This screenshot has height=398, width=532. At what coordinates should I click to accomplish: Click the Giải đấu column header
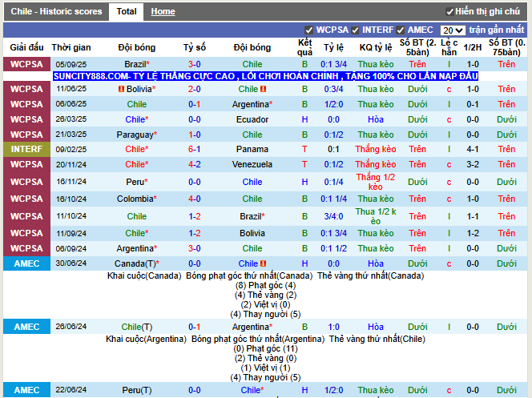(26, 47)
